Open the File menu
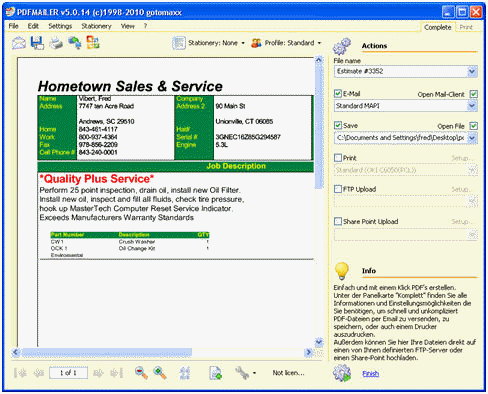The image size is (488, 394). (13, 26)
